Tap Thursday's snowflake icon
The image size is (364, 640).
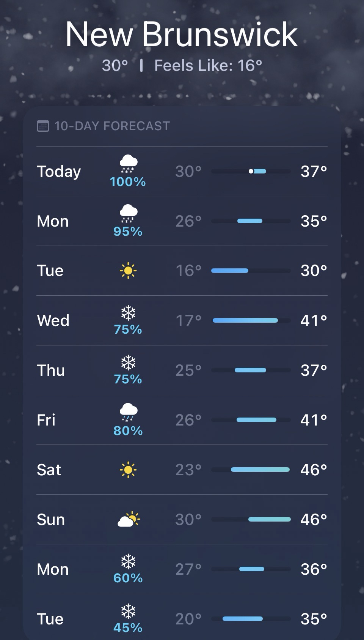[x=128, y=363]
